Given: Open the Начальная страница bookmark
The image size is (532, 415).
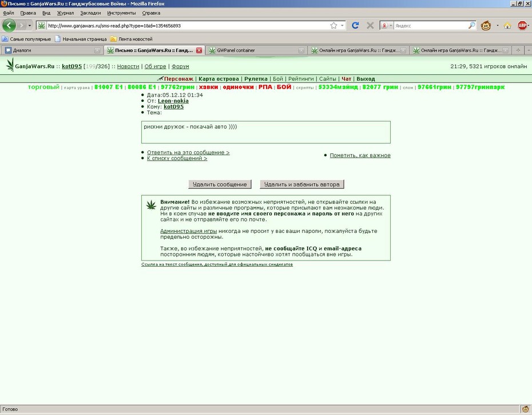Looking at the screenshot, I should point(81,39).
